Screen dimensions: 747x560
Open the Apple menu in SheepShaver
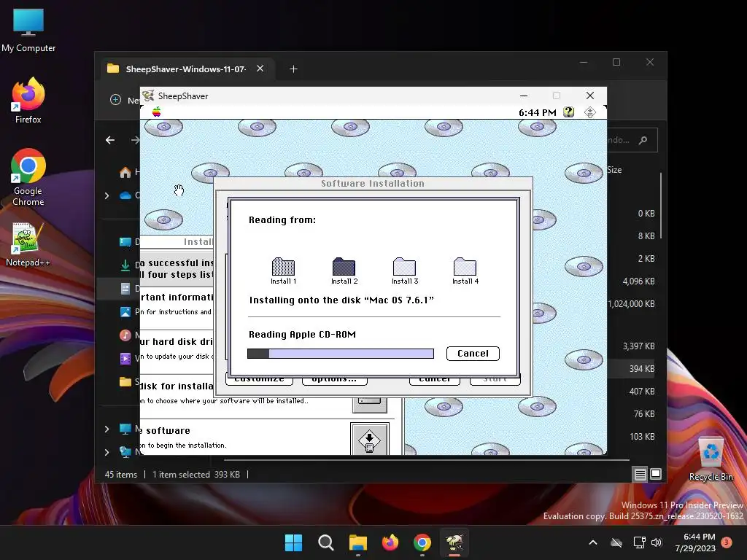pos(156,112)
